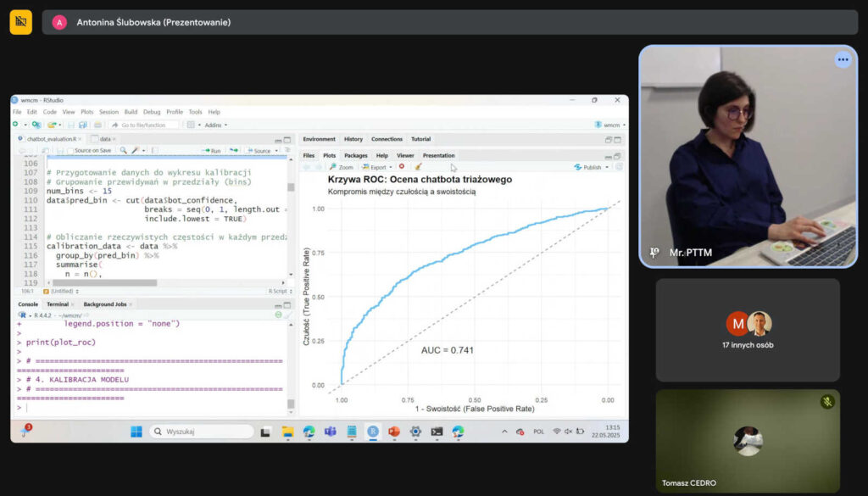Viewport: 868px width, 496px height.
Task: Click the 17 innych osób participants tile
Action: pos(748,331)
